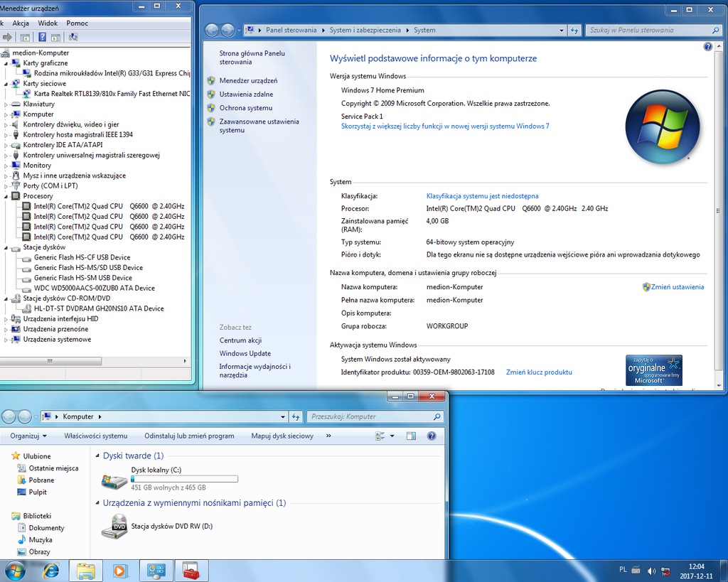Image resolution: width=728 pixels, height=582 pixels.
Task: Open the Akcja menu in Device Manager
Action: 21,23
